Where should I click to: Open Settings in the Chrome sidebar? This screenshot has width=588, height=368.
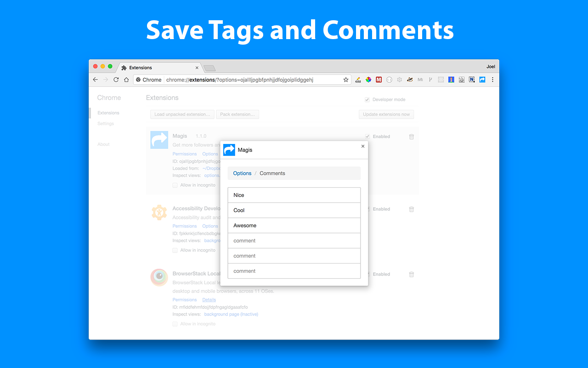coord(106,124)
